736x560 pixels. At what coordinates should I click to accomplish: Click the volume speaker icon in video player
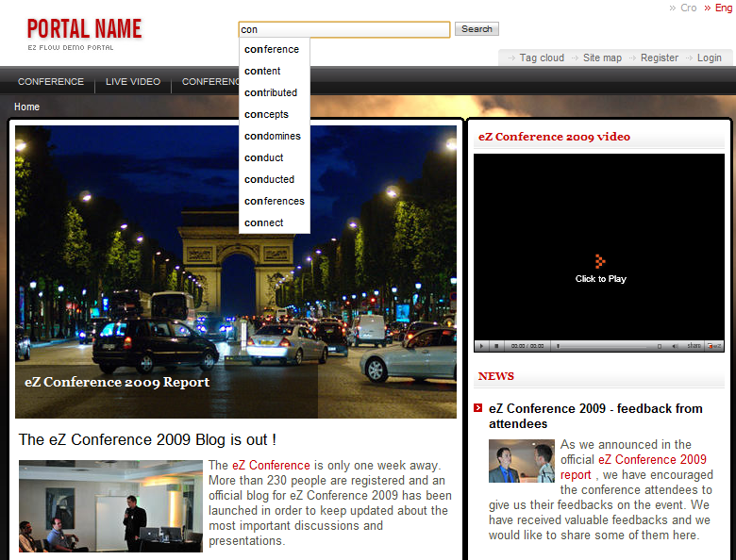tap(675, 346)
